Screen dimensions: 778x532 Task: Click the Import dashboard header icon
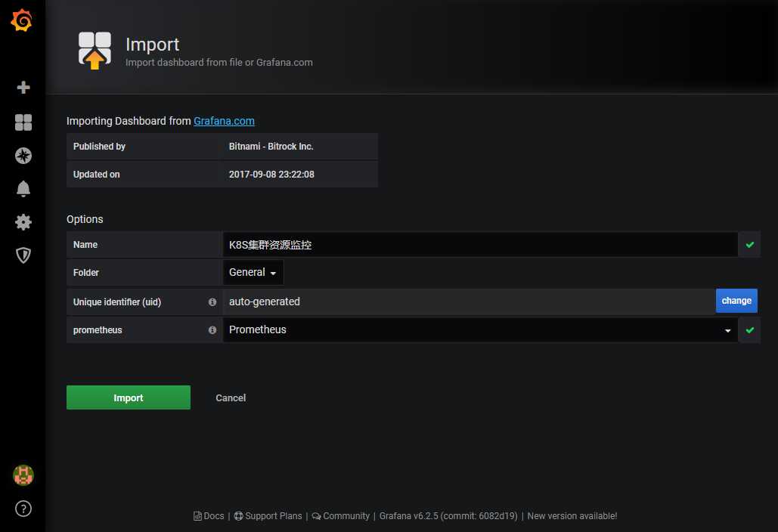pyautogui.click(x=95, y=50)
